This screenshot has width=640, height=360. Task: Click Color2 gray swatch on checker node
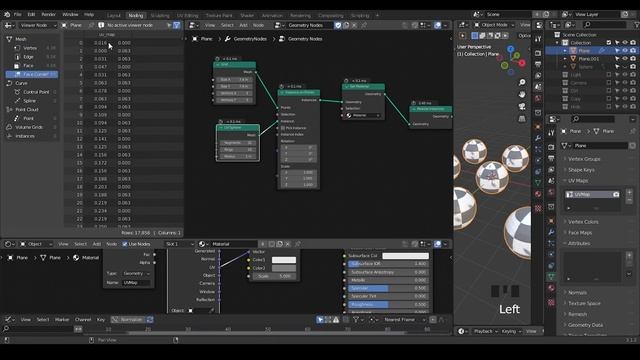coord(284,268)
